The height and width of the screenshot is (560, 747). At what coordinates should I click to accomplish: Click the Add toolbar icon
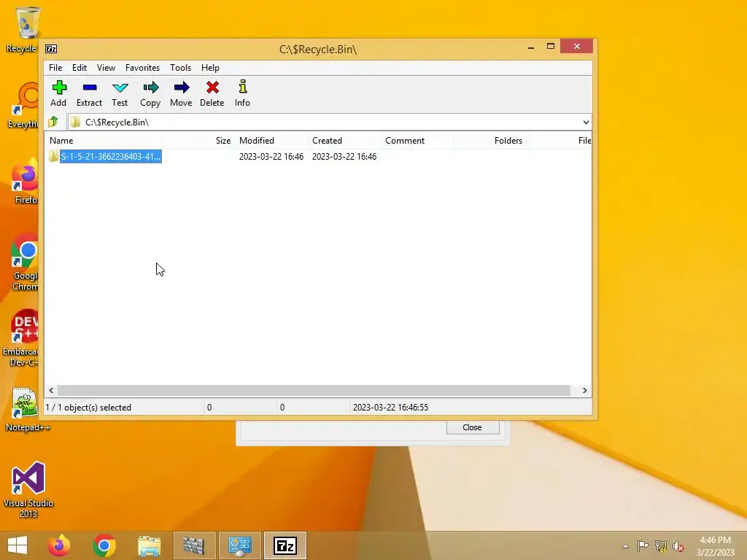click(x=59, y=87)
